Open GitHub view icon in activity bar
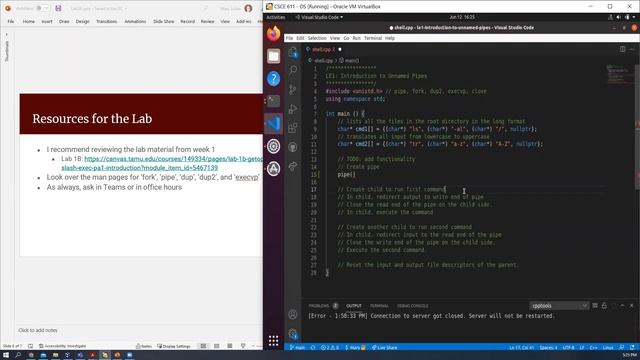Screen dimensions: 640x360 (x=293, y=147)
